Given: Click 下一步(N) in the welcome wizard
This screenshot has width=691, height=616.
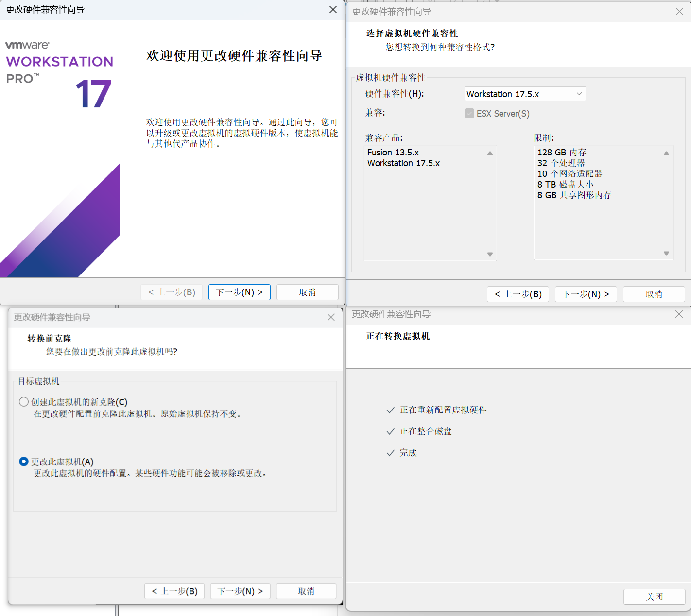Looking at the screenshot, I should pos(239,292).
